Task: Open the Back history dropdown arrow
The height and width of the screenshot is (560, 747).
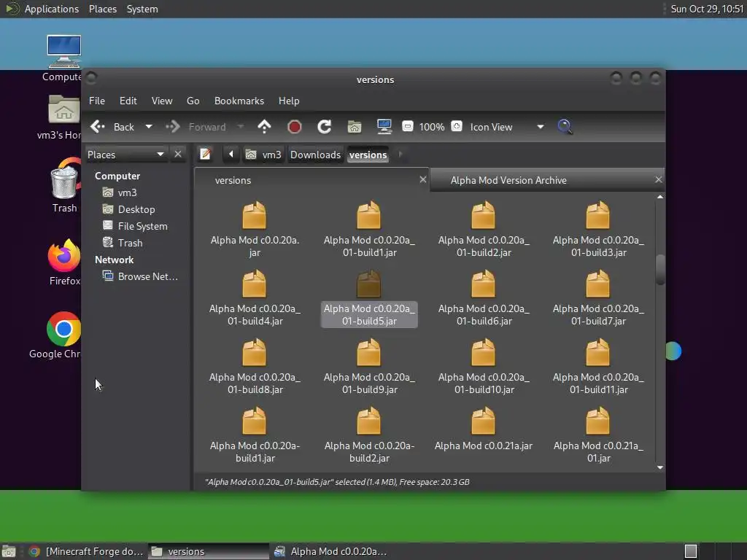Action: [x=149, y=127]
